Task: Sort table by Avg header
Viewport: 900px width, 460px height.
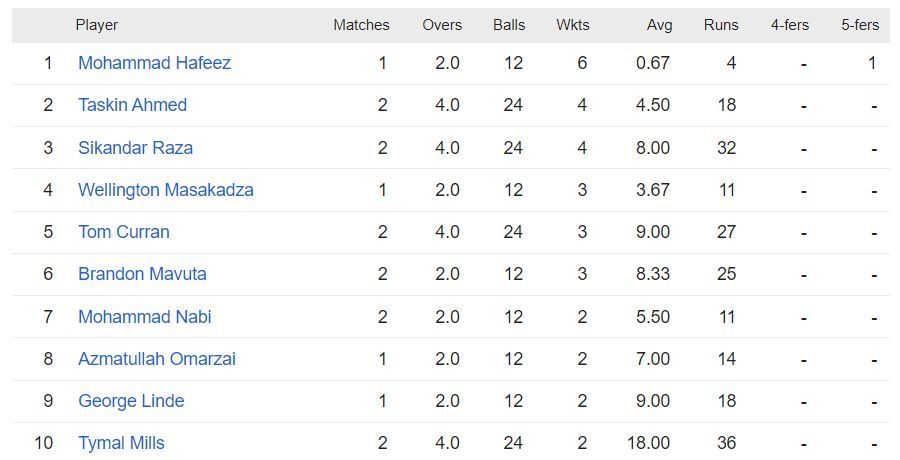Action: 659,24
